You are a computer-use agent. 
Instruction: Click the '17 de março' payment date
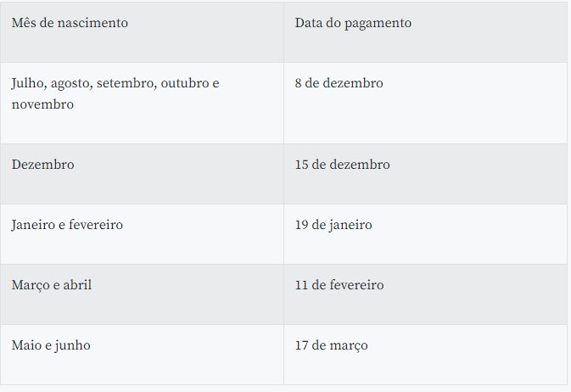(x=332, y=345)
